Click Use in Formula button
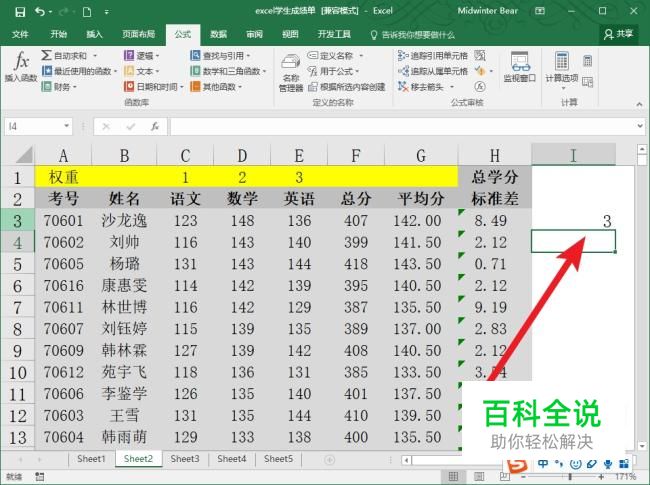 [334, 71]
